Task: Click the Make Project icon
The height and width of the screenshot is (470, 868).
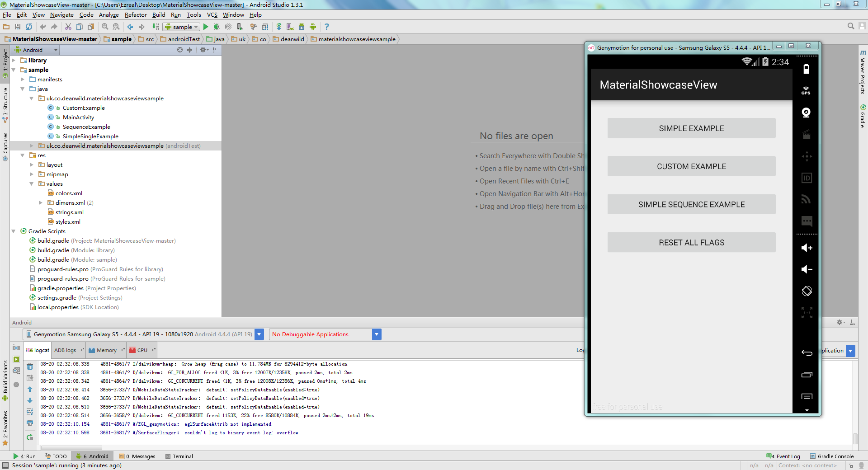Action: 156,27
